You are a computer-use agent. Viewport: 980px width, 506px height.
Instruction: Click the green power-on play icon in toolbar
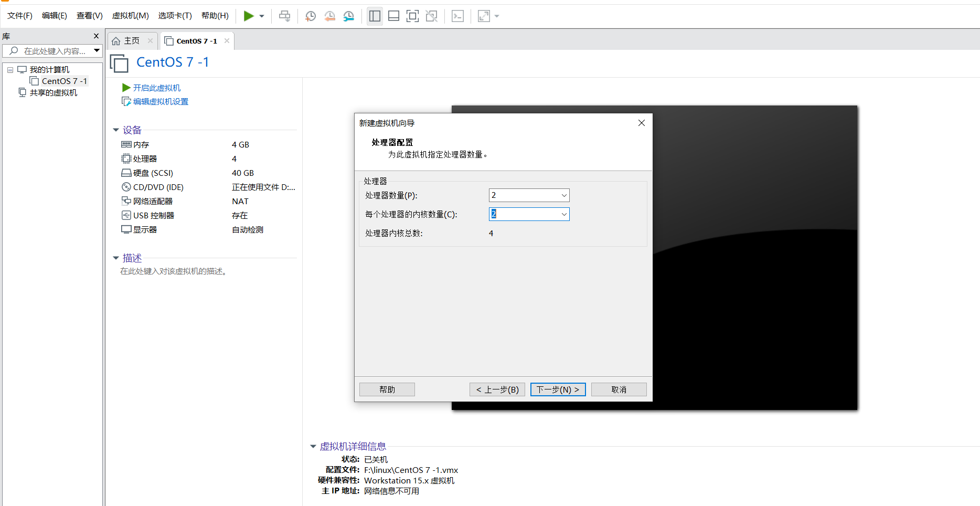(249, 16)
